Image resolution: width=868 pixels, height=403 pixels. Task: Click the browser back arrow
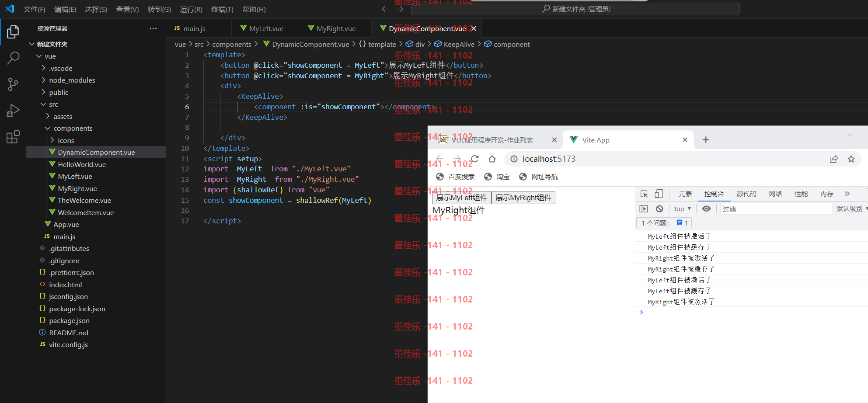point(440,159)
